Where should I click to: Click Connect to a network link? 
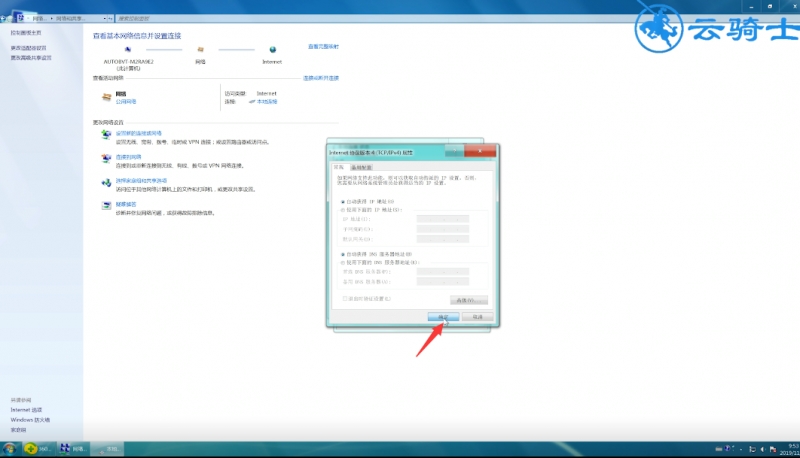[x=128, y=157]
